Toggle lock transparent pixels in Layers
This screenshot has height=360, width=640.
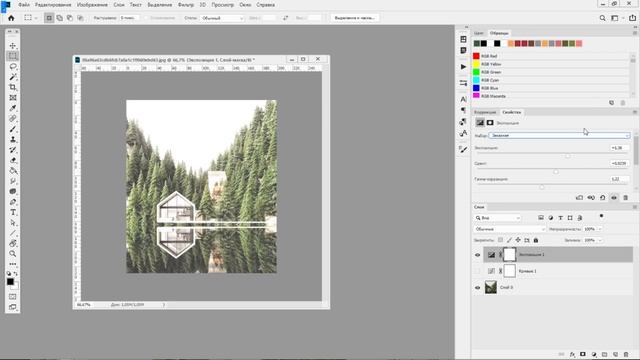500,240
